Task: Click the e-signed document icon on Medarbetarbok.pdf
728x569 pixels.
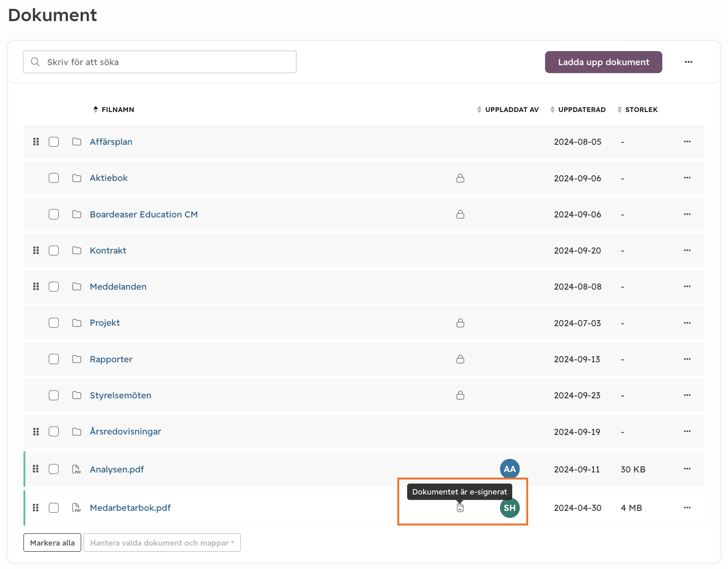Action: pos(460,508)
